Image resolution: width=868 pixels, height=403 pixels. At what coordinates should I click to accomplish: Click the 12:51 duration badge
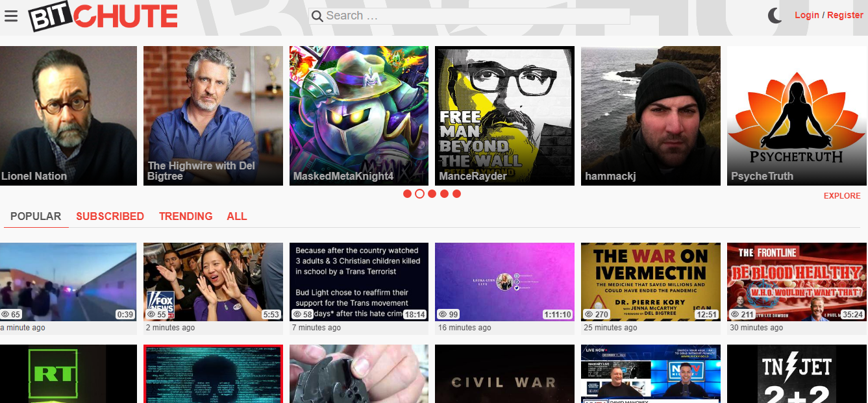click(x=706, y=315)
